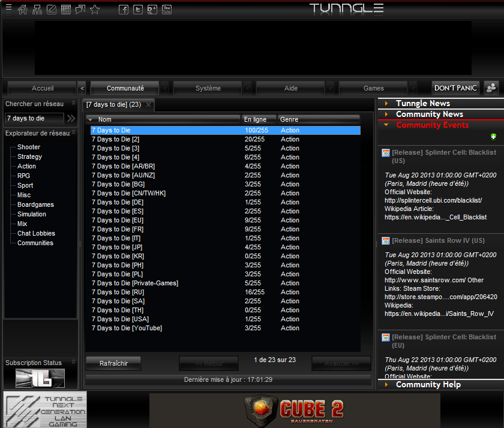
Task: Click the Rafraîchir button
Action: (113, 363)
